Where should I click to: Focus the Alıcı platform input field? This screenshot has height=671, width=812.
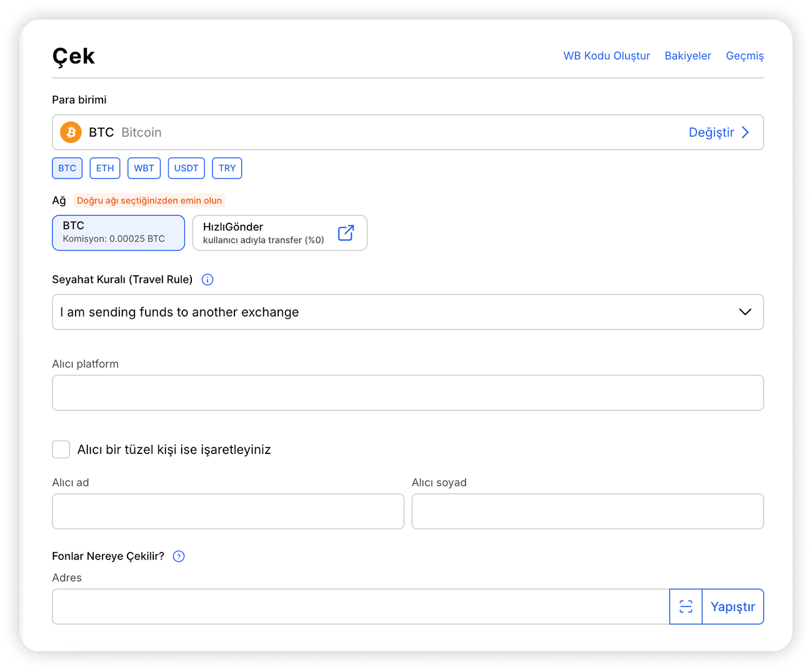(x=408, y=393)
